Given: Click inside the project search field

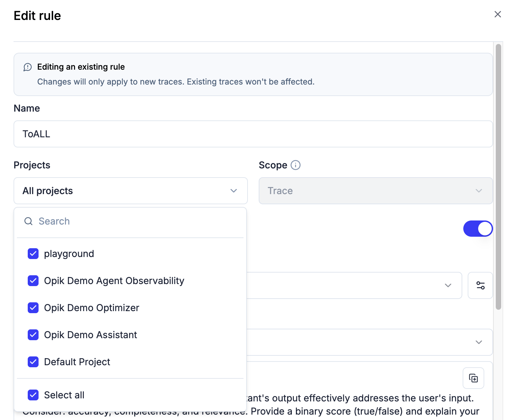Looking at the screenshot, I should 101,221.
